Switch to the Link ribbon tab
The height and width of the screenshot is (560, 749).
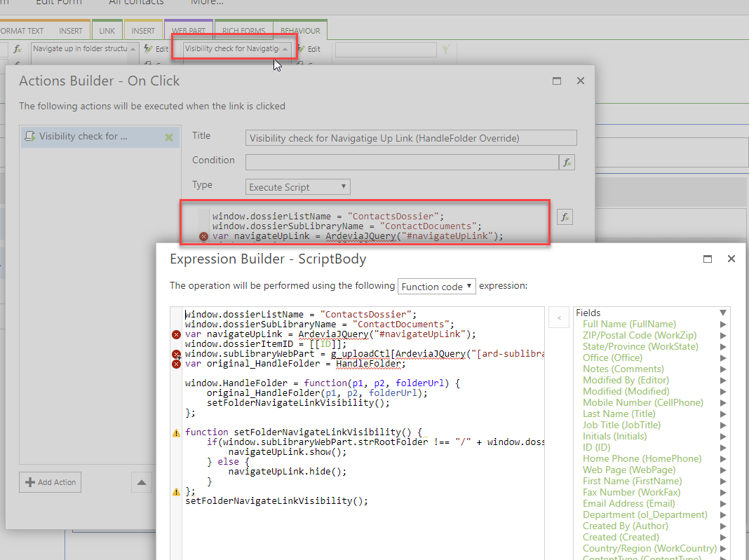pyautogui.click(x=107, y=31)
